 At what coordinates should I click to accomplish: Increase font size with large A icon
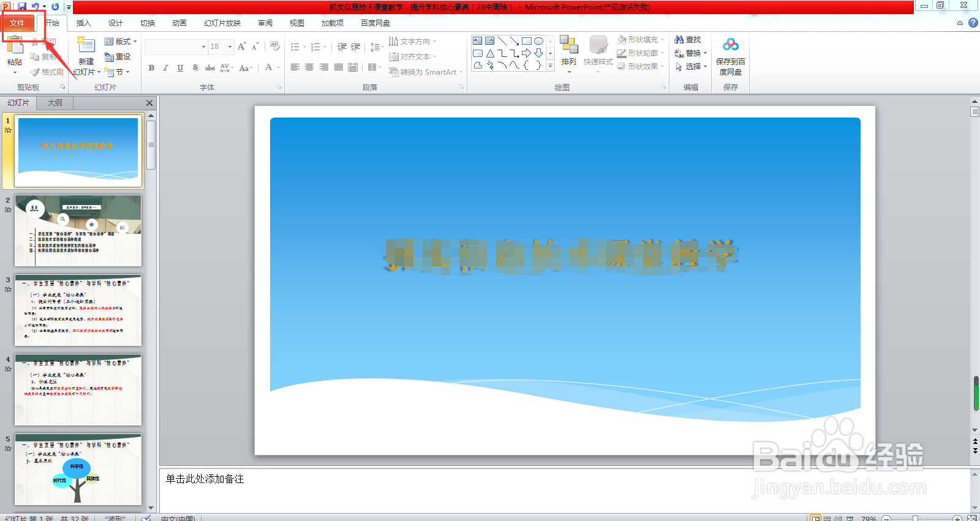241,47
